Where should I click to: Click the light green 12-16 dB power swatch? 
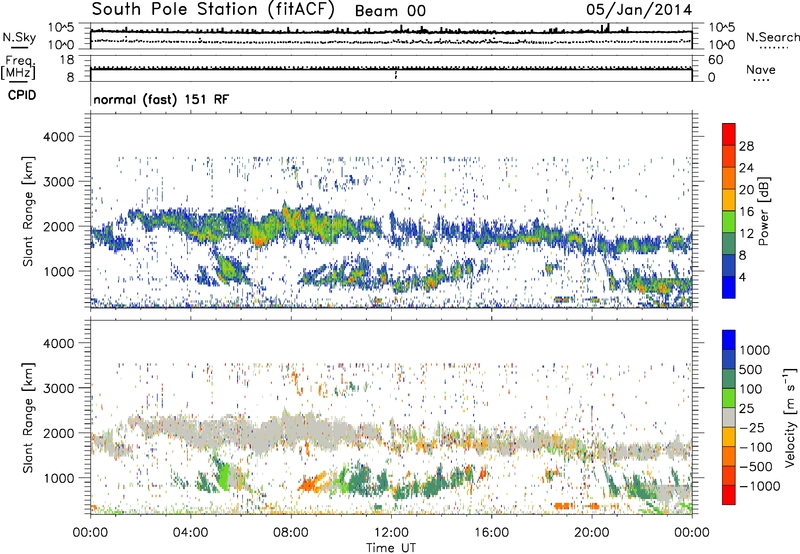click(729, 221)
